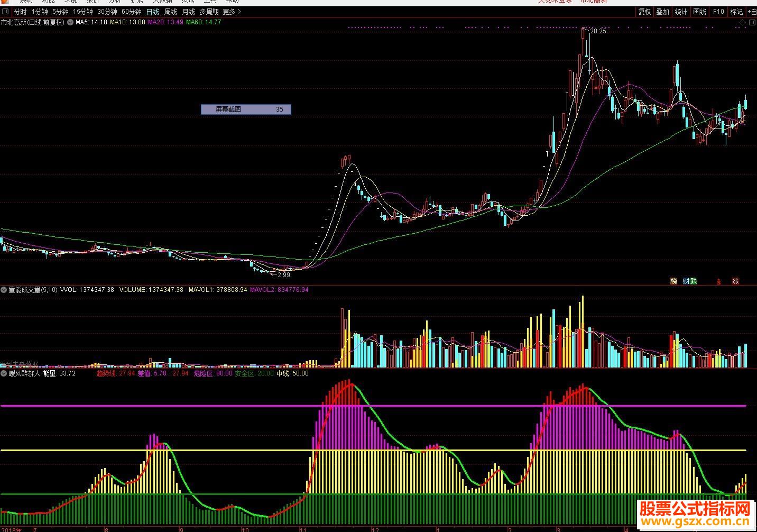Screen dimensions: 757x532
Task: Click the 榜 indicator icon
Action: coord(673,281)
